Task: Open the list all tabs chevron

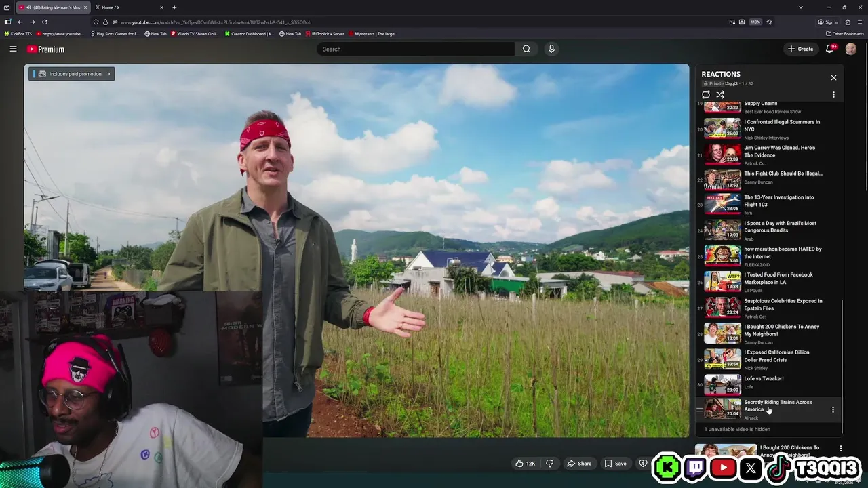Action: click(x=801, y=7)
